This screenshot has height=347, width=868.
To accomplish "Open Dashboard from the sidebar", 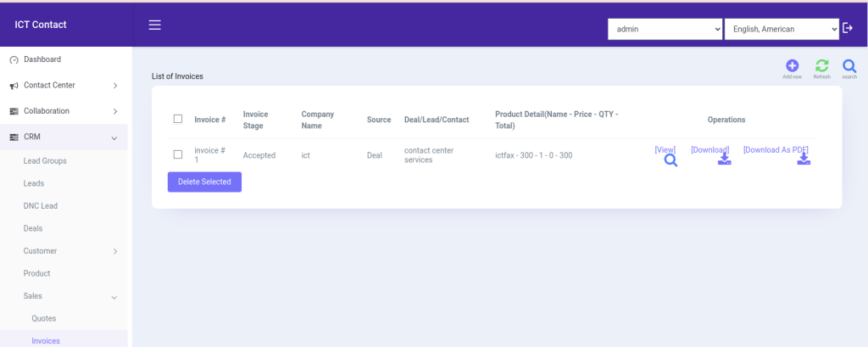I will pos(42,59).
